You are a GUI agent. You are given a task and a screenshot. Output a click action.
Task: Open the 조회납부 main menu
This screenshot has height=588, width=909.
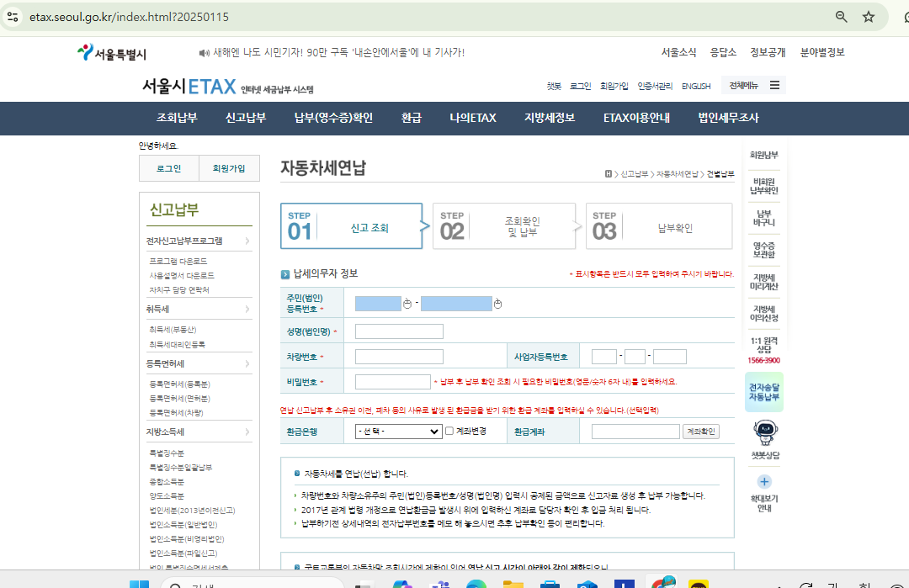[177, 118]
